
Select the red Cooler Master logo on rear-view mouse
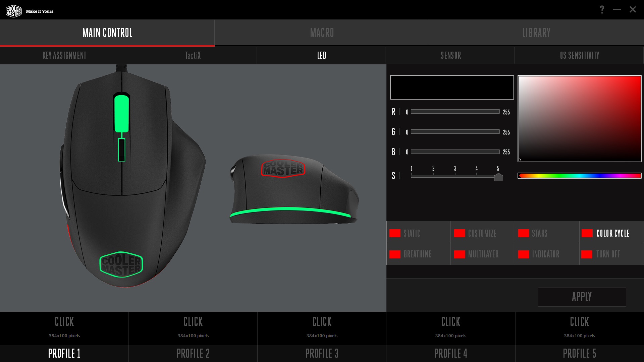pos(283,168)
